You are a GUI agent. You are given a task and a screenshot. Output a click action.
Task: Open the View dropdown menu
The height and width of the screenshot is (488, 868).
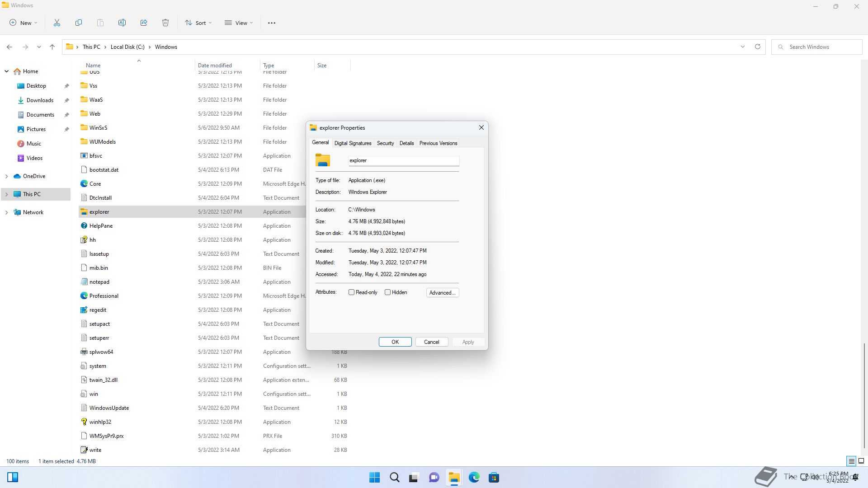coord(239,23)
